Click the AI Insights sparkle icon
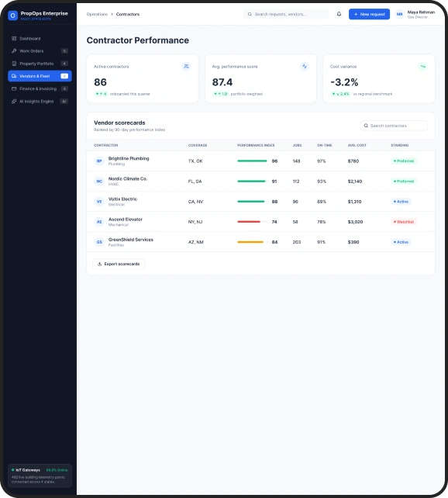Viewport: 448px width, 498px height. [x=14, y=102]
